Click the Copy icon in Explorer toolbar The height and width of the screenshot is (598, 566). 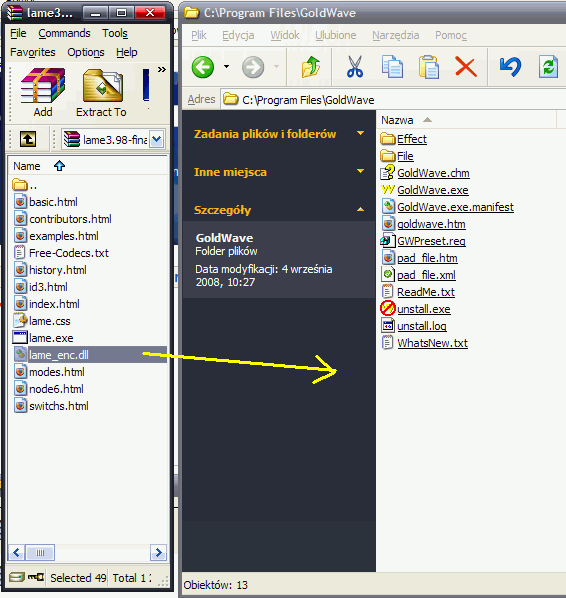[x=392, y=67]
